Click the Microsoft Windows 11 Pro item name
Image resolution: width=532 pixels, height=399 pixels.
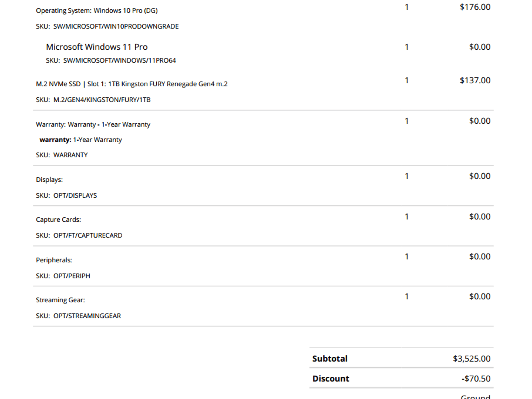pyautogui.click(x=97, y=47)
